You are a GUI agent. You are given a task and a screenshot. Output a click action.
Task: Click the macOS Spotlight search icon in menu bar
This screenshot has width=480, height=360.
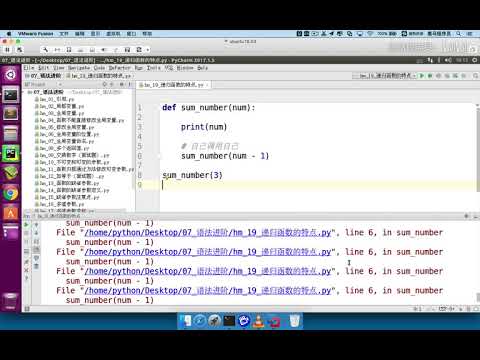click(459, 34)
